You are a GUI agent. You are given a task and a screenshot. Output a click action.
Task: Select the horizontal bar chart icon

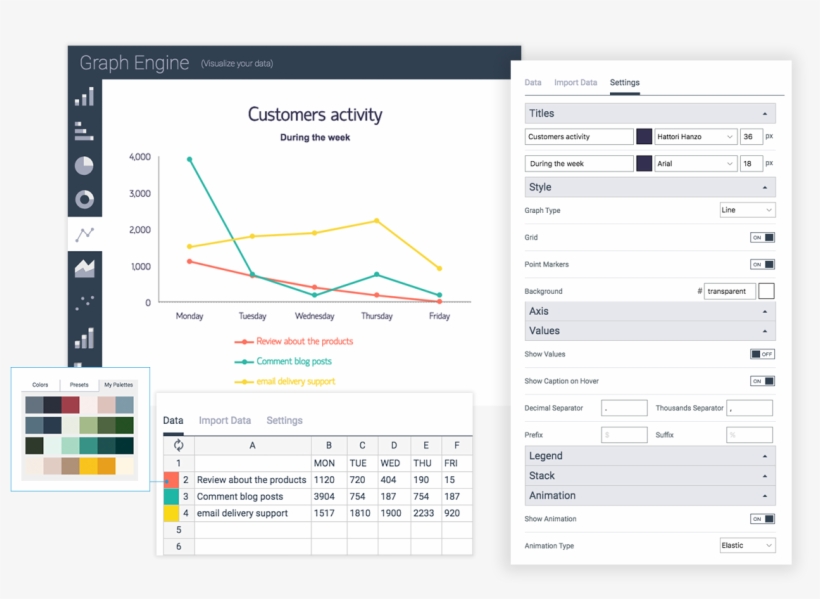pos(85,131)
